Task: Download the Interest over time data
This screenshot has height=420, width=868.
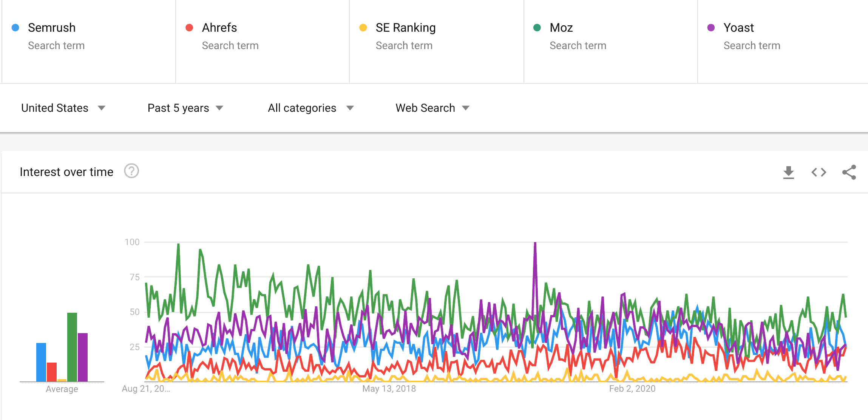Action: click(x=788, y=172)
